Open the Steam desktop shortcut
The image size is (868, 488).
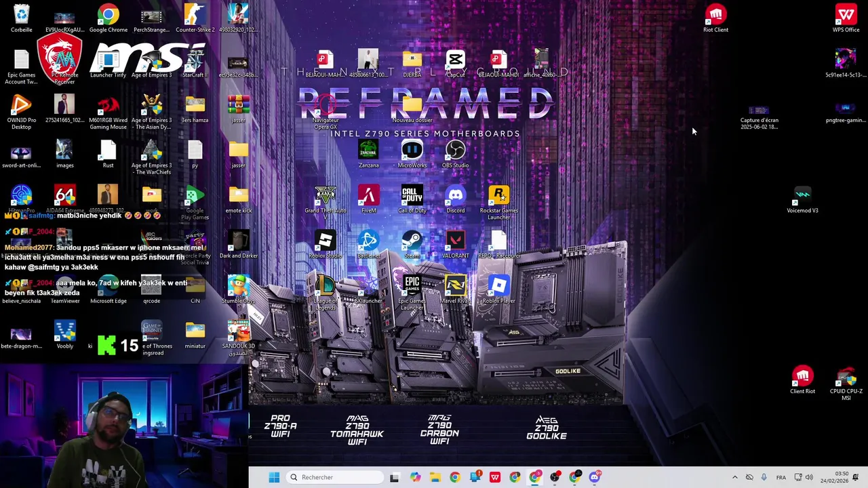[412, 245]
